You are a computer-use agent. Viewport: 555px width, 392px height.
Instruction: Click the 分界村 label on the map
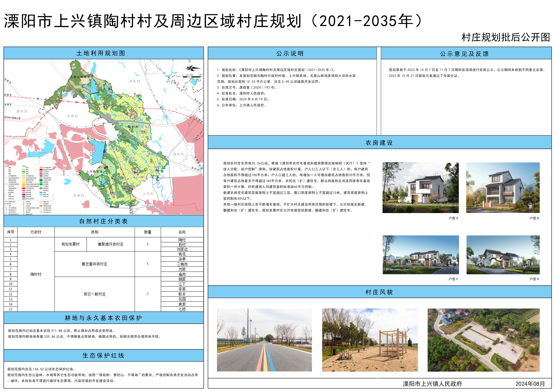[73, 116]
